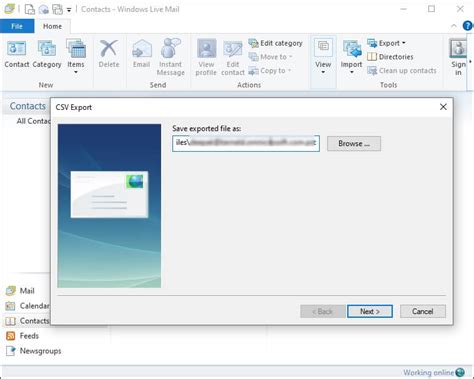Open the File tab
The image size is (474, 379).
tap(17, 26)
